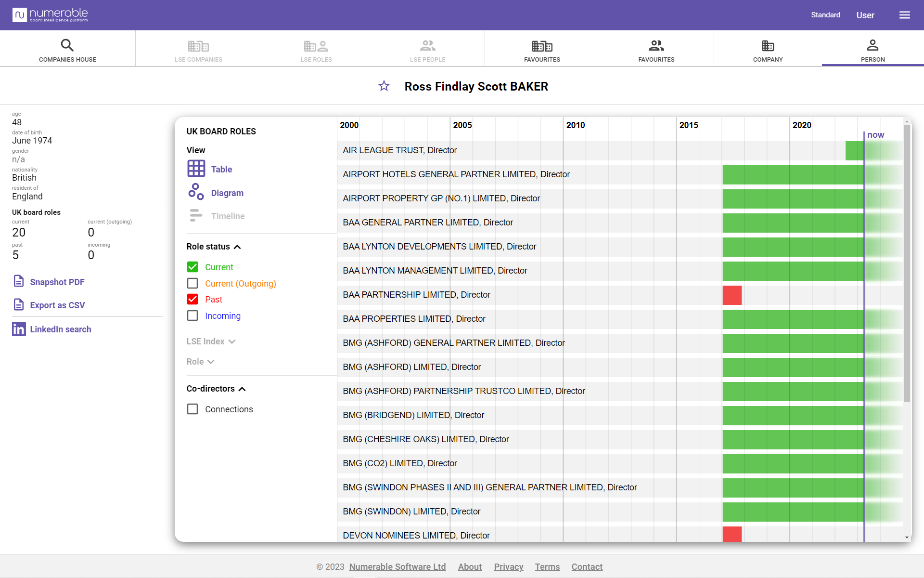Viewport: 924px width, 578px height.
Task: Click AIR LEAGUE TRUST green timeline bar
Action: (x=855, y=151)
